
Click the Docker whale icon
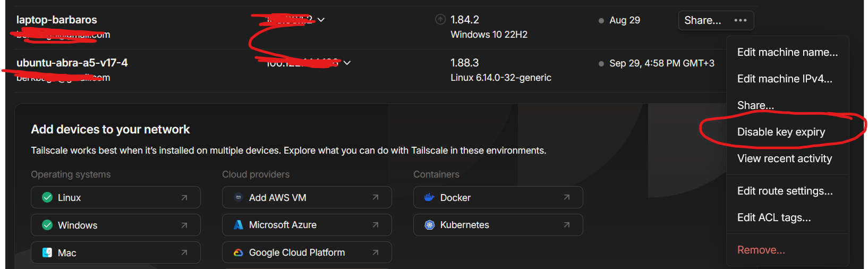tap(430, 197)
